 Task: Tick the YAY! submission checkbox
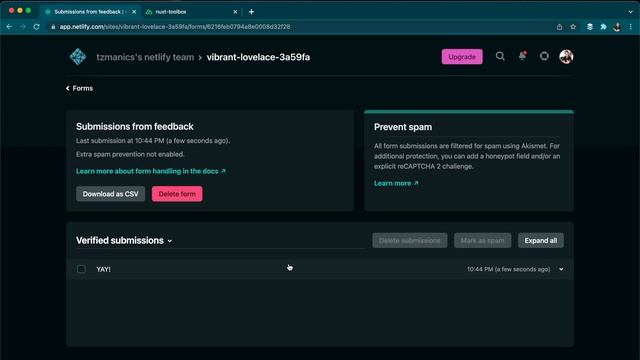point(81,269)
